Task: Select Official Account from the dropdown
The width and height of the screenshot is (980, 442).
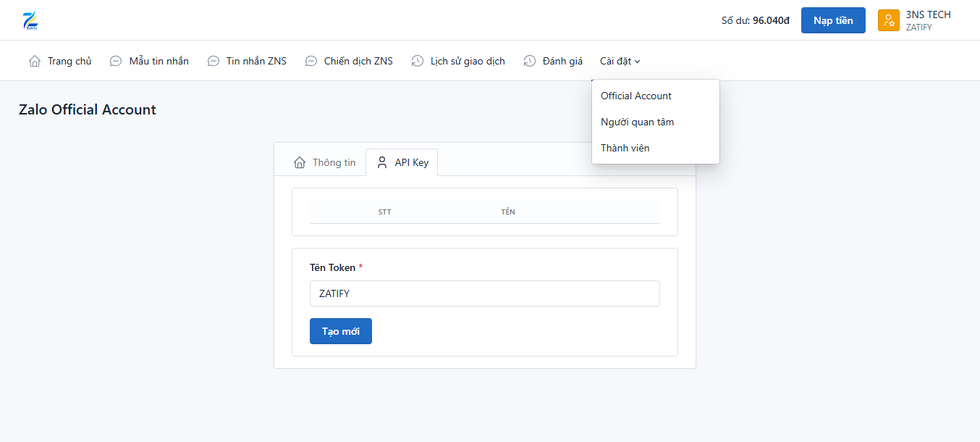Action: (x=656, y=96)
